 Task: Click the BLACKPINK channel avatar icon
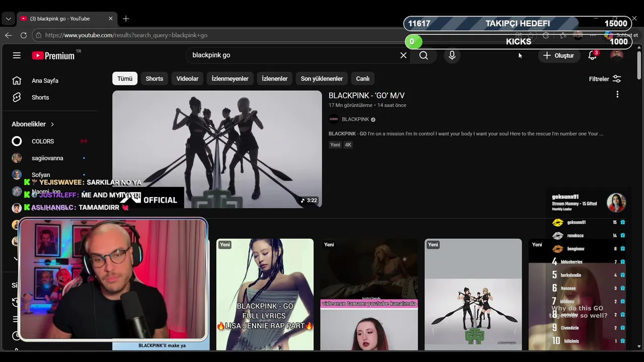pyautogui.click(x=334, y=119)
